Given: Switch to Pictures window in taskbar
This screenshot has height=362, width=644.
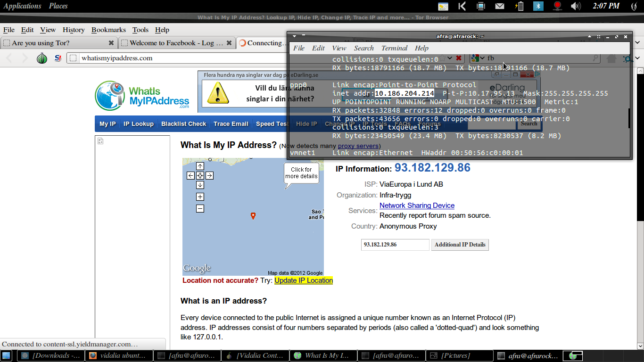Looking at the screenshot, I should coord(459,356).
